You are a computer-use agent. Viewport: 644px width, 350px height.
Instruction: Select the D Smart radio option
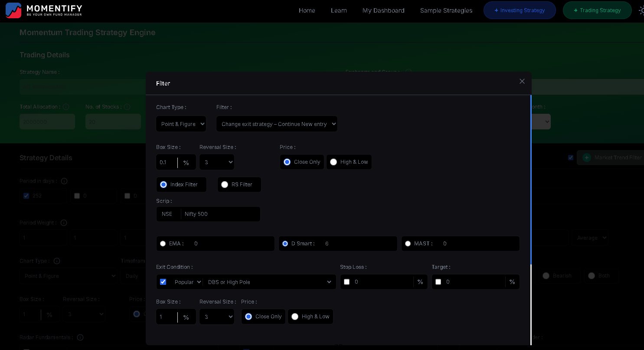click(285, 244)
